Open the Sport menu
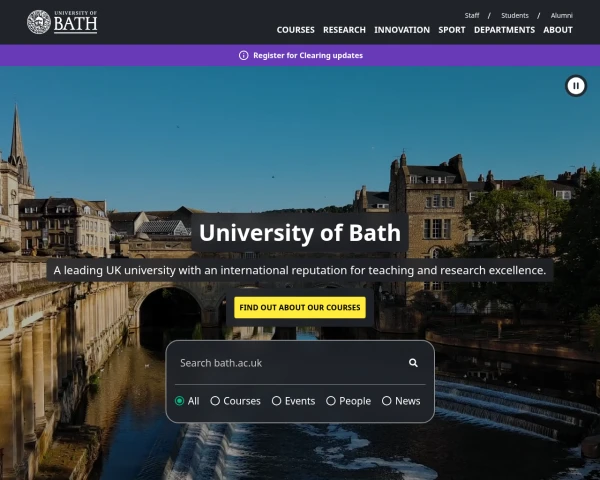This screenshot has width=600, height=480. tap(452, 30)
